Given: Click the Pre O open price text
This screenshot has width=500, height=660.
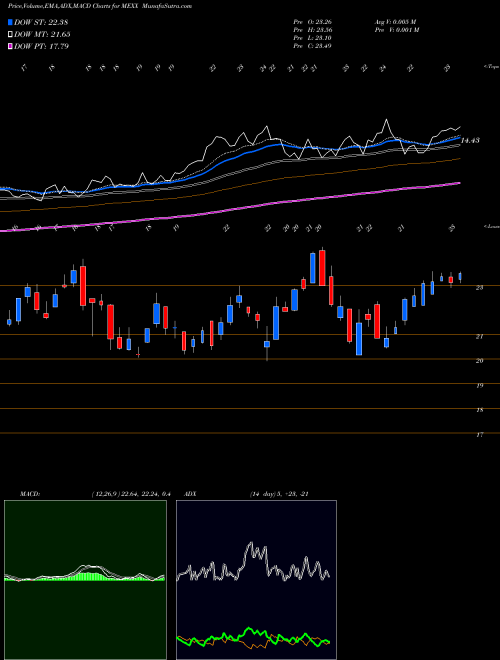Looking at the screenshot, I should (x=312, y=21).
